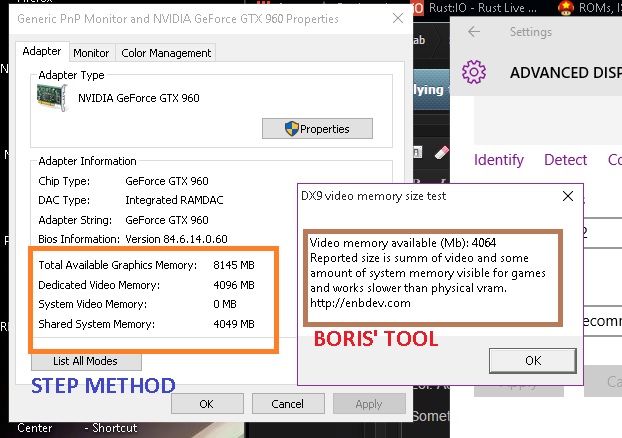This screenshot has width=622, height=438.
Task: Click the greyed Apply button in Properties
Action: 369,404
